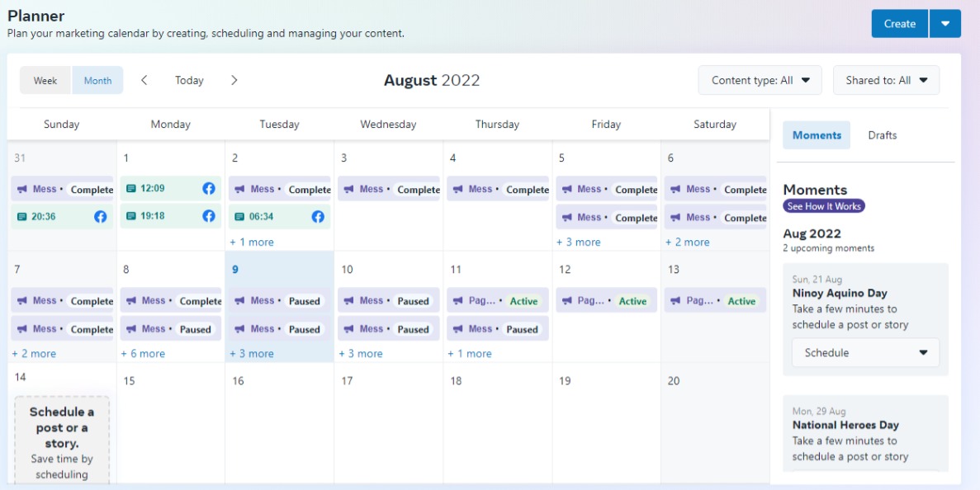Switch calendar to Week view

[x=45, y=80]
